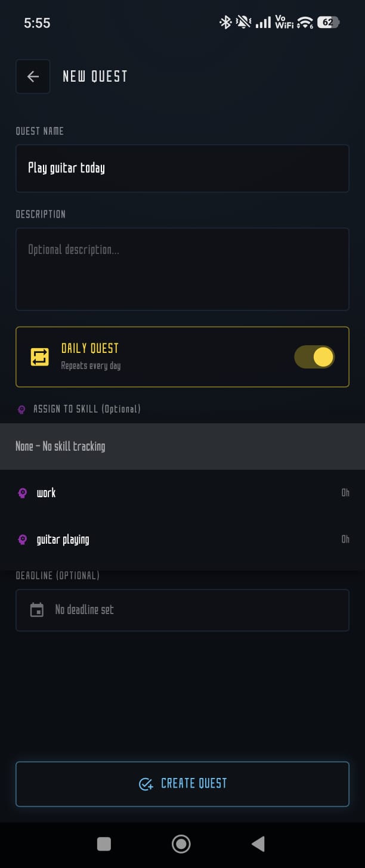Viewport: 365px width, 868px height.
Task: Tap the purple skill icon beside work
Action: pyautogui.click(x=23, y=493)
